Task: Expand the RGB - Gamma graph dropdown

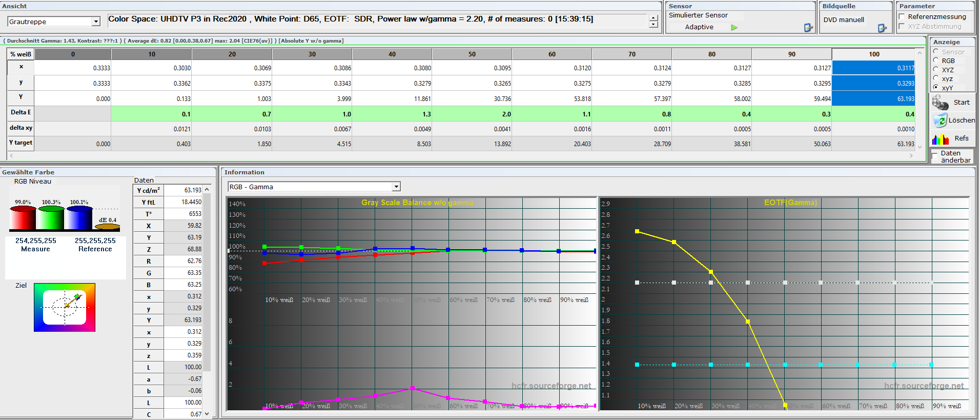Action: 396,187
